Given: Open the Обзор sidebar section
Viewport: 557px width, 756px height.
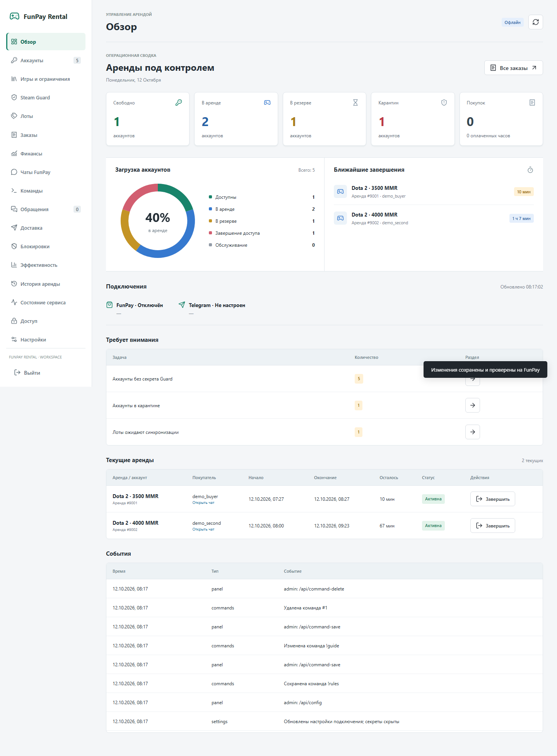Looking at the screenshot, I should click(x=46, y=42).
